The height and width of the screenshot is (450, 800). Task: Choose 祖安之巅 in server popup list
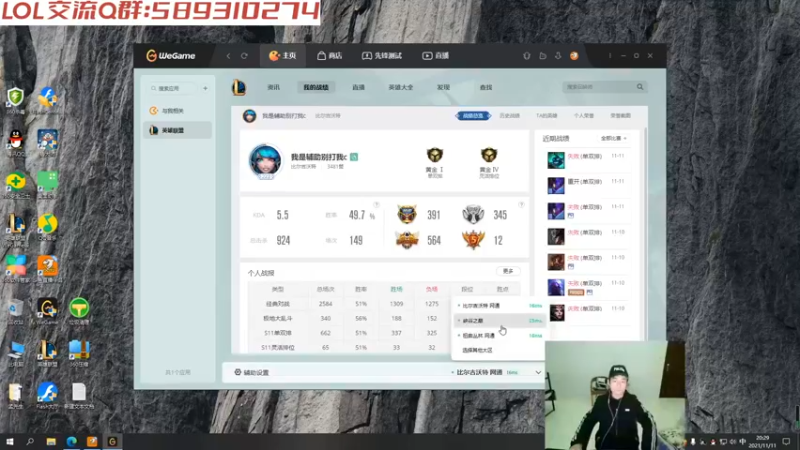(499, 320)
